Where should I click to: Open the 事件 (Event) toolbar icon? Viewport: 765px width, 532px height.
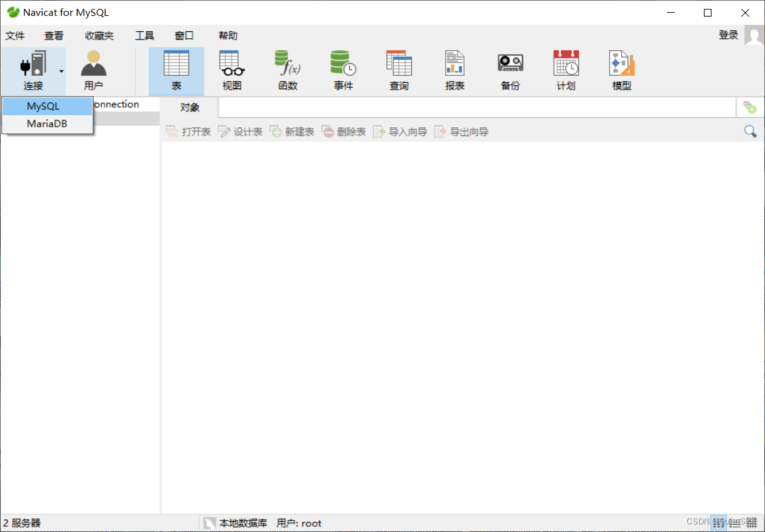pos(343,71)
